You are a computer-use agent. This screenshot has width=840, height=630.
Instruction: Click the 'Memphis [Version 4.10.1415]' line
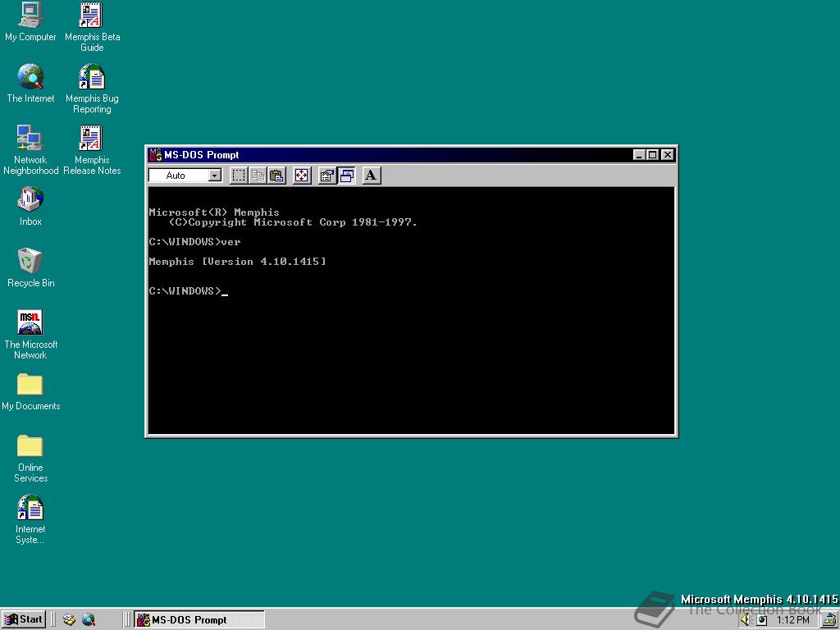point(237,262)
